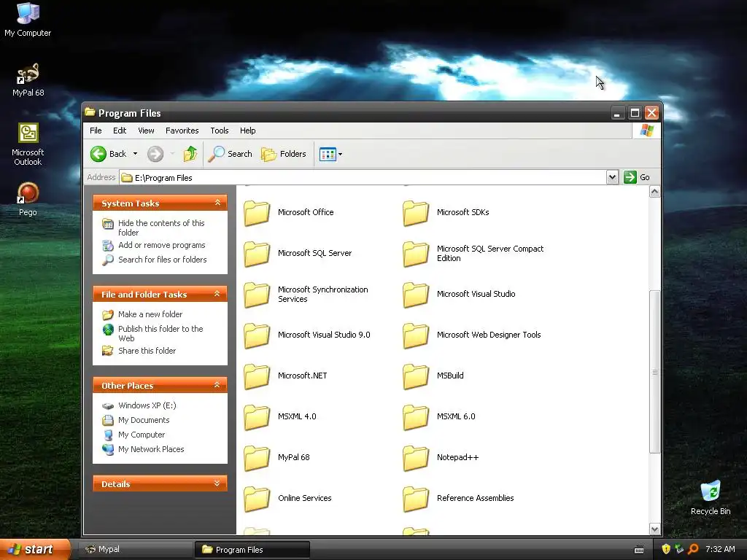The width and height of the screenshot is (747, 560).
Task: Open the File menu
Action: [96, 131]
